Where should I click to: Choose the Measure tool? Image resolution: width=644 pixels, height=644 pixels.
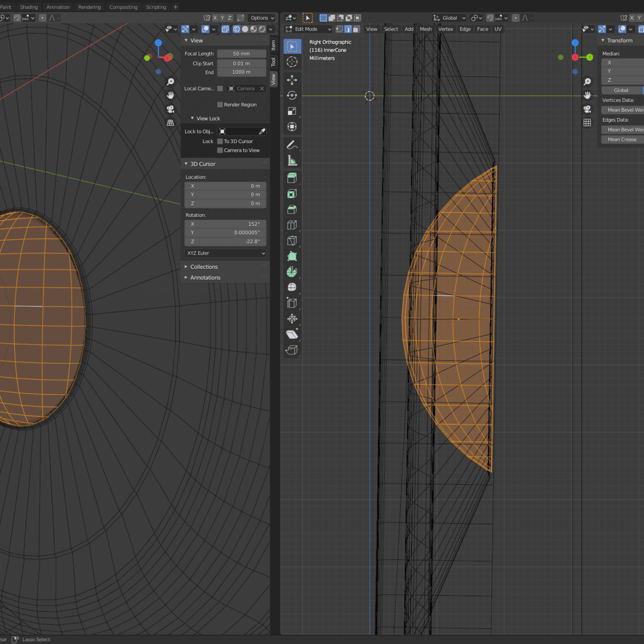[x=292, y=160]
